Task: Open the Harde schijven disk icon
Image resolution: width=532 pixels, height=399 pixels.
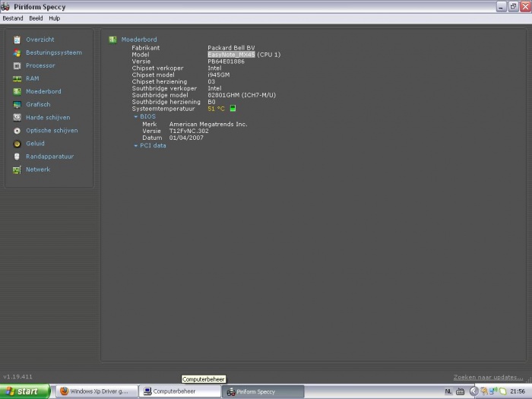Action: (17, 117)
